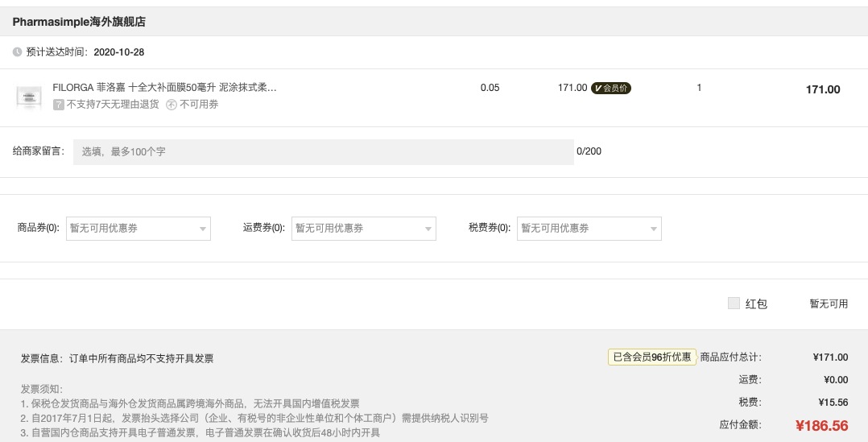The image size is (868, 442).
Task: Click the 已含会员96折优惠 tooltip badge
Action: click(652, 357)
